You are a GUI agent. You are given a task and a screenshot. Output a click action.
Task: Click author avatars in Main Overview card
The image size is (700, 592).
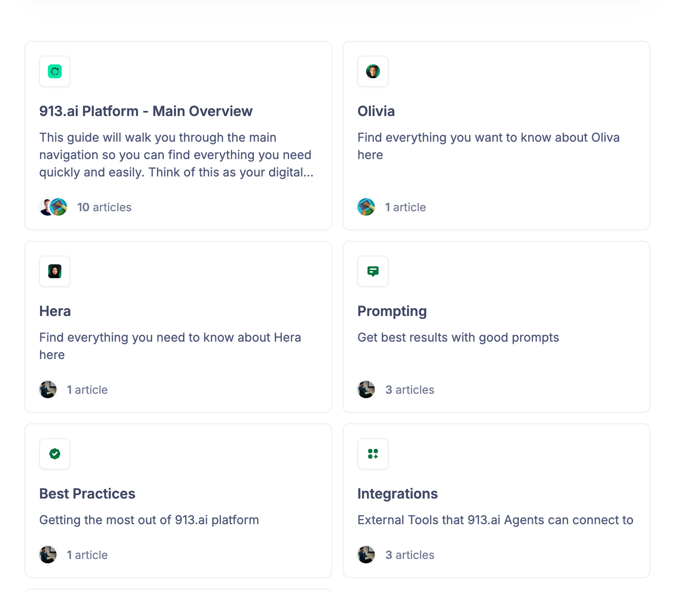(x=53, y=207)
